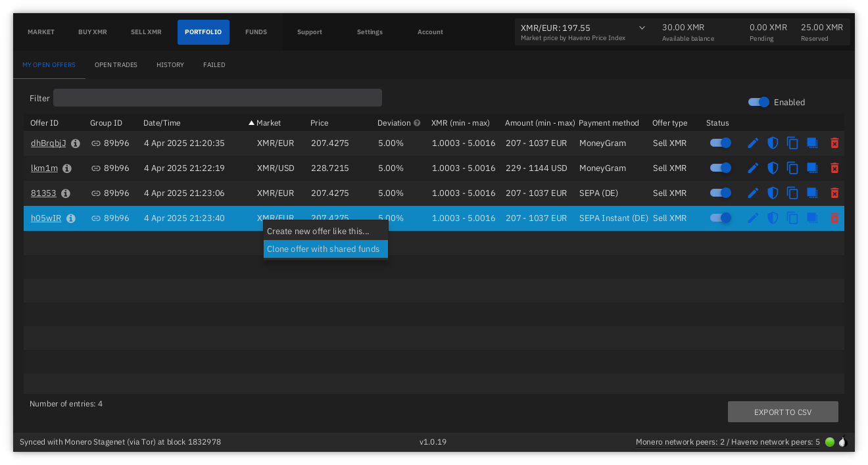Click the green network status indicator
This screenshot has width=868, height=465.
click(830, 442)
